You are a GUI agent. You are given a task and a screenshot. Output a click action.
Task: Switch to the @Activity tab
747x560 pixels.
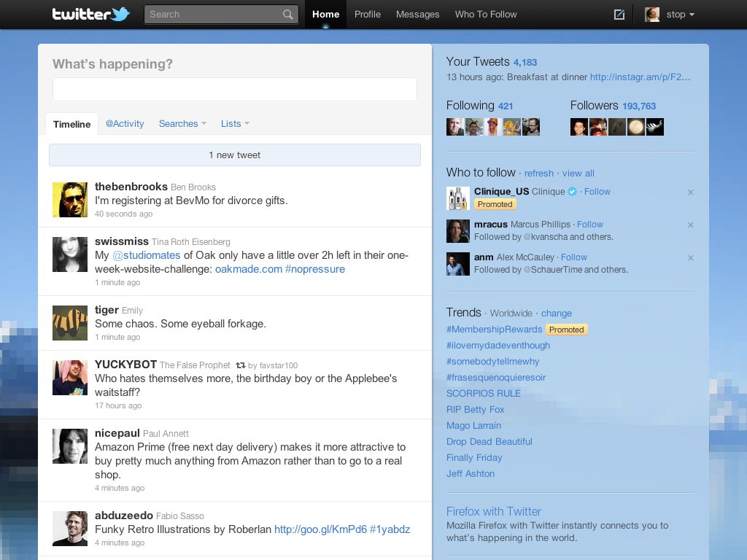point(125,124)
